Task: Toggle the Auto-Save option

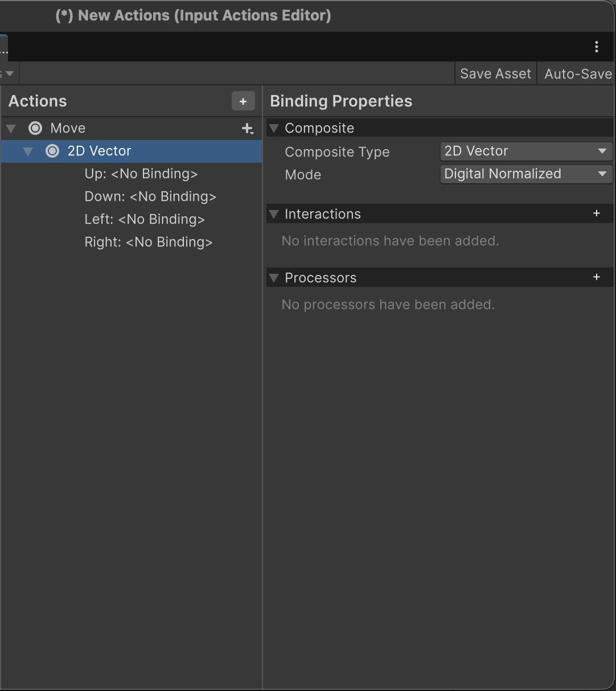Action: (577, 74)
